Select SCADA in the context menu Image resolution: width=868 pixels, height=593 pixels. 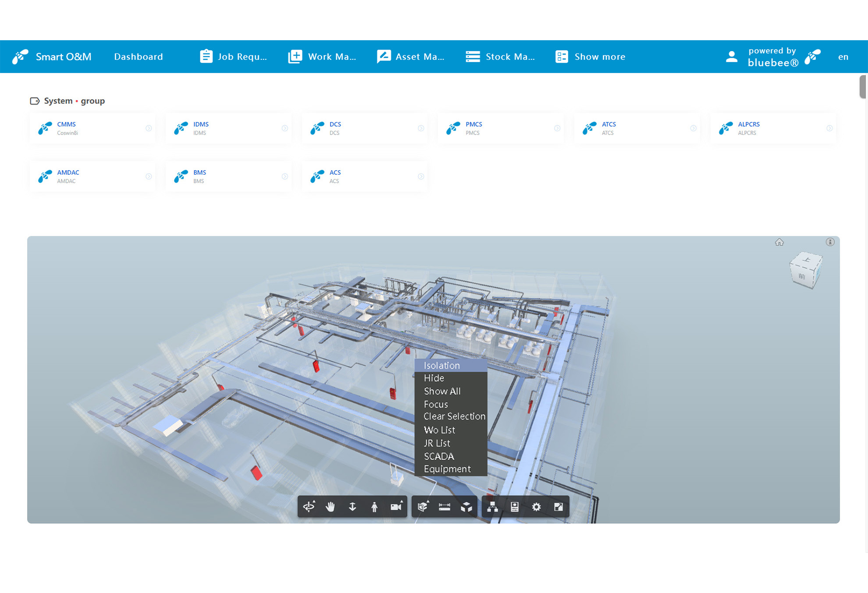439,456
